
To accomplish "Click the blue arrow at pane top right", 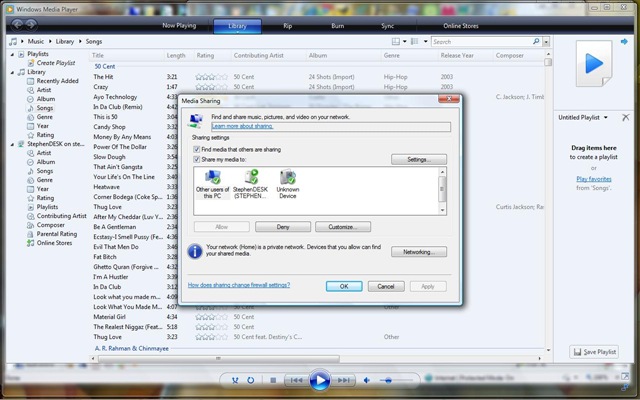I will [624, 41].
